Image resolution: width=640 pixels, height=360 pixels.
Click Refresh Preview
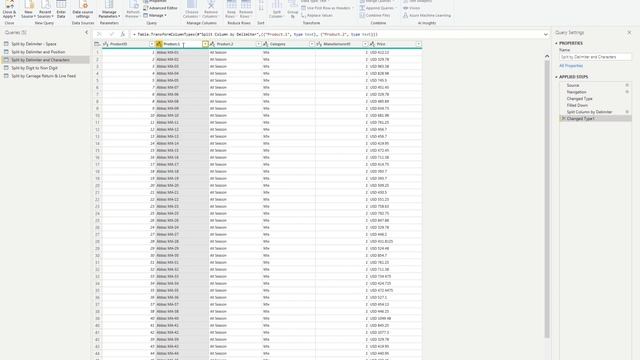[133, 9]
